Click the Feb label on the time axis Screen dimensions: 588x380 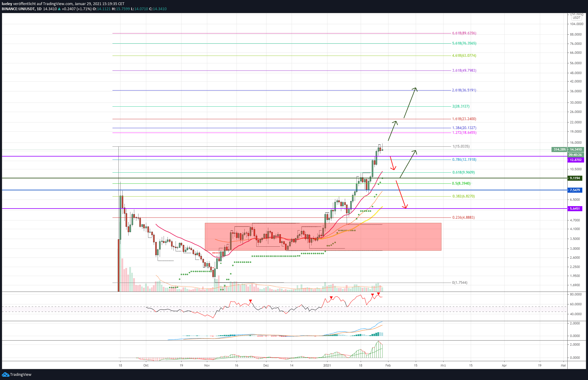pyautogui.click(x=388, y=365)
